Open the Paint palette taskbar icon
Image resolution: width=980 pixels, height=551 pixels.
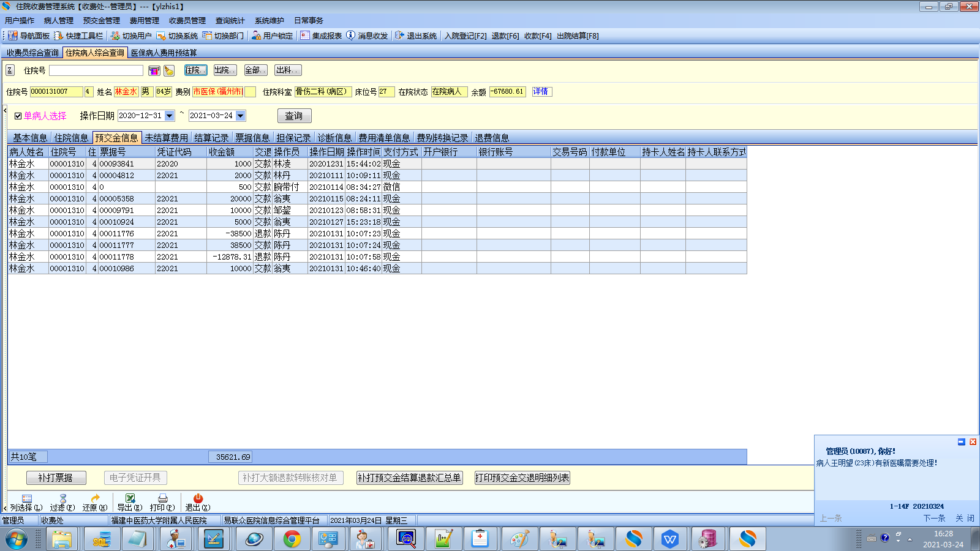tap(519, 539)
